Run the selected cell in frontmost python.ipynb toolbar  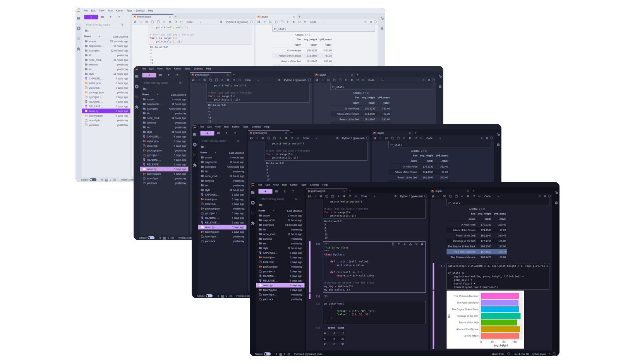pos(338,196)
